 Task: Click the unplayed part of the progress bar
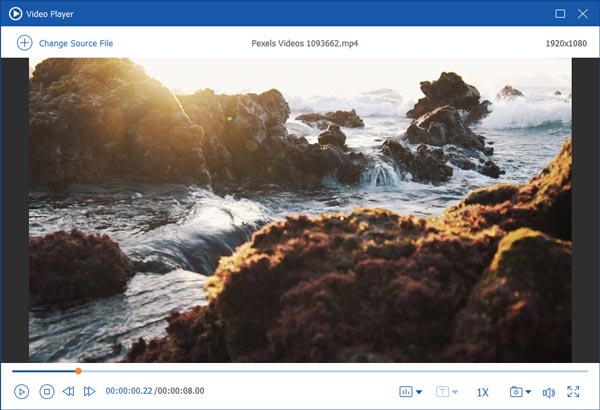pyautogui.click(x=330, y=371)
